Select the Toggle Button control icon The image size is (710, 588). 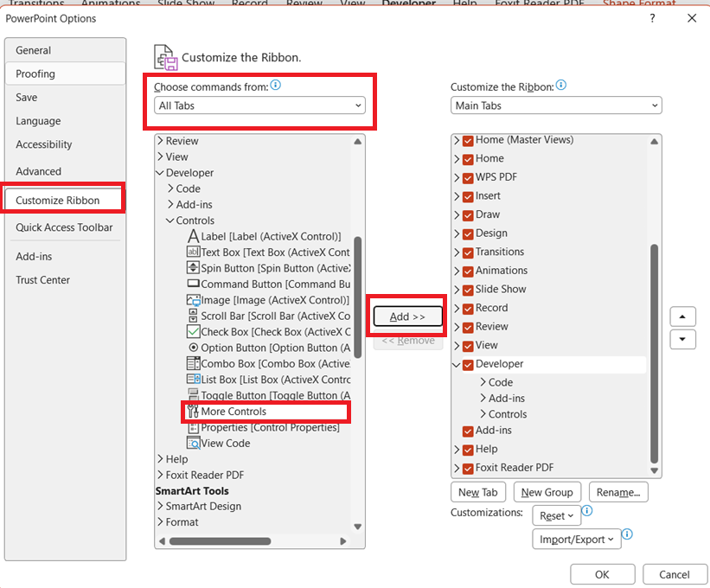(194, 394)
